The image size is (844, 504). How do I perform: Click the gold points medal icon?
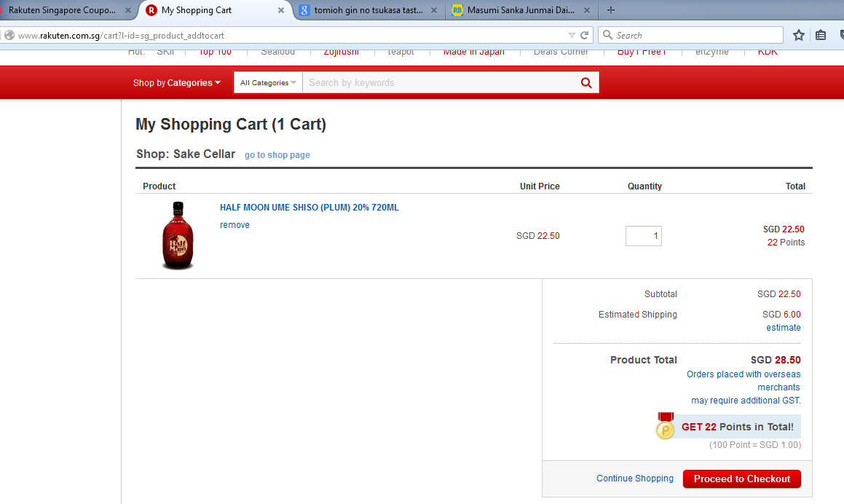click(x=666, y=426)
